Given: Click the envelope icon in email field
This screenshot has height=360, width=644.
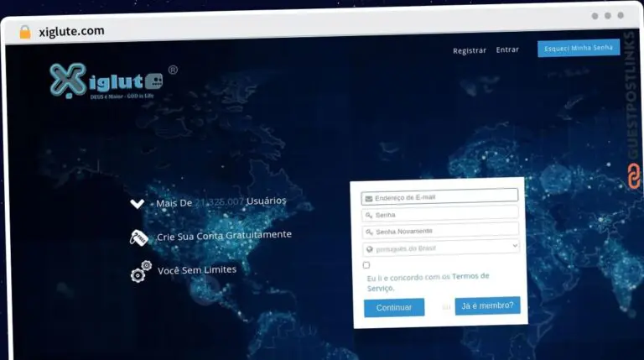Looking at the screenshot, I should 368,199.
